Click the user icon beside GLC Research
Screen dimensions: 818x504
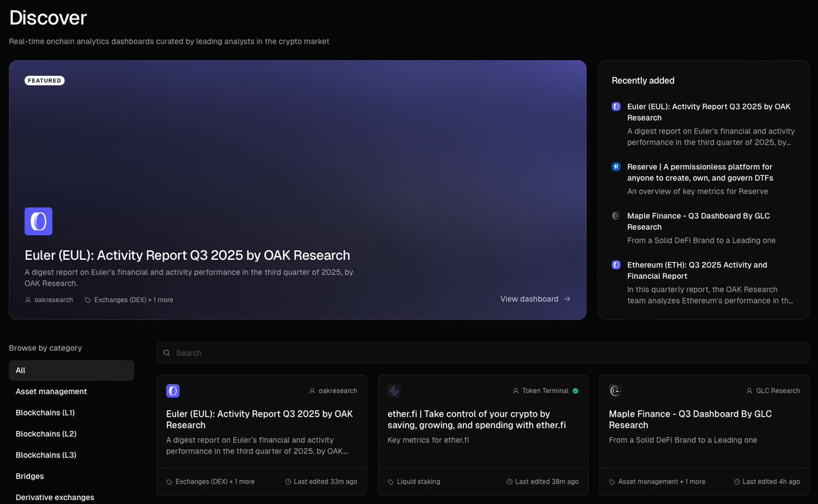click(750, 391)
